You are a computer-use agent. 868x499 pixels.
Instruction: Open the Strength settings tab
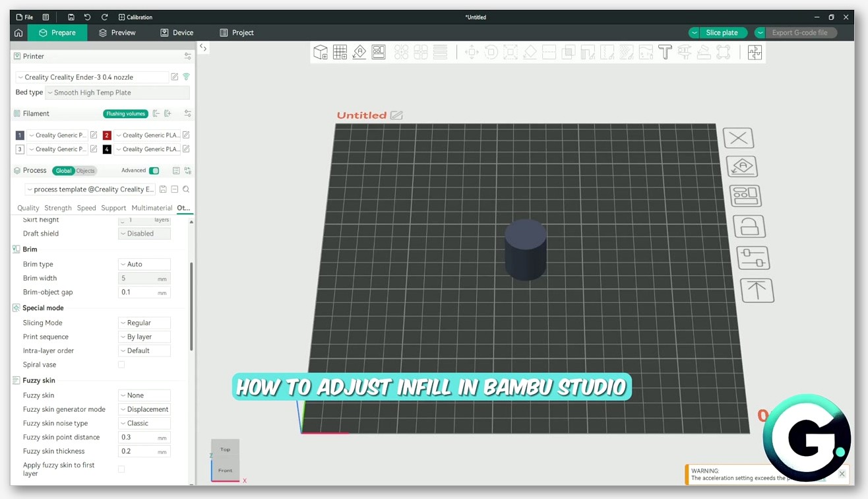(x=58, y=208)
